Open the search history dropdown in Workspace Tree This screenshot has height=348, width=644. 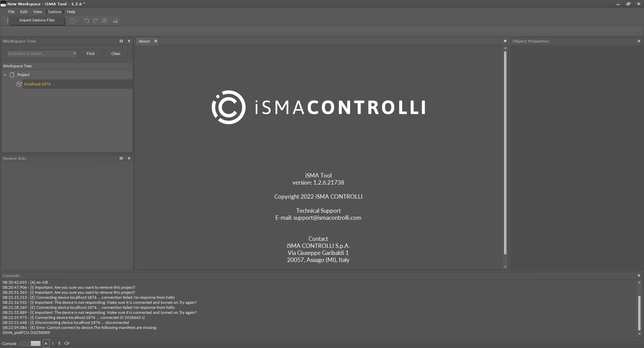pyautogui.click(x=74, y=53)
